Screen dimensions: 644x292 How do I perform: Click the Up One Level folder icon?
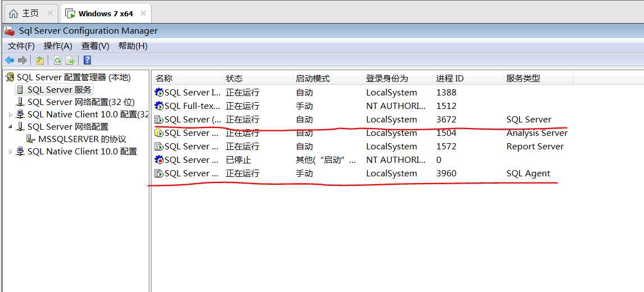coord(39,61)
